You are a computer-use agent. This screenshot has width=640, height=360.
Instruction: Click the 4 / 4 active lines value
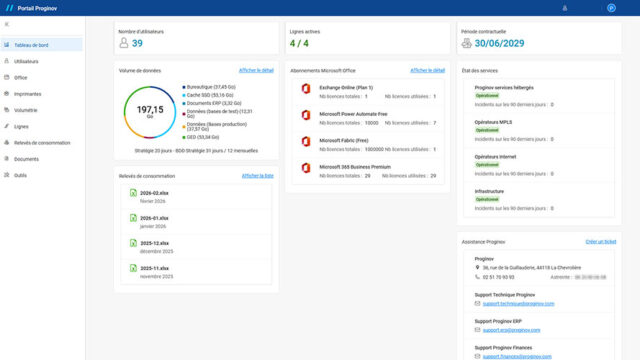pos(299,43)
